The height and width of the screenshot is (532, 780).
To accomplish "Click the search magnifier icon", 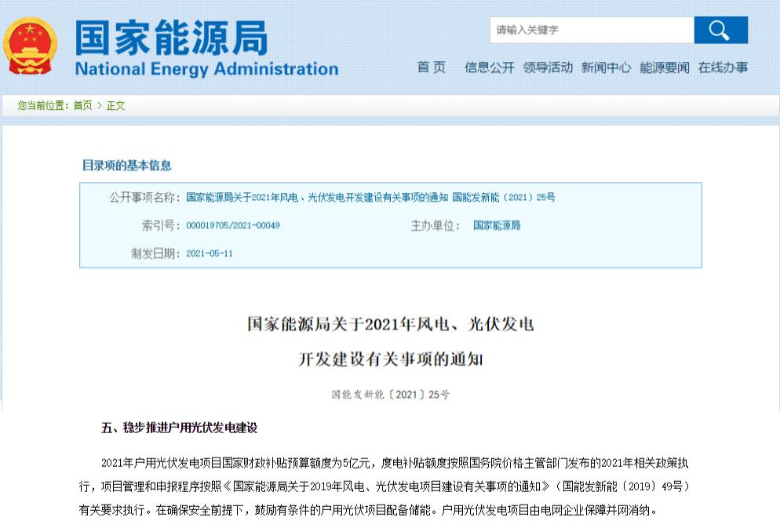I will click(720, 30).
